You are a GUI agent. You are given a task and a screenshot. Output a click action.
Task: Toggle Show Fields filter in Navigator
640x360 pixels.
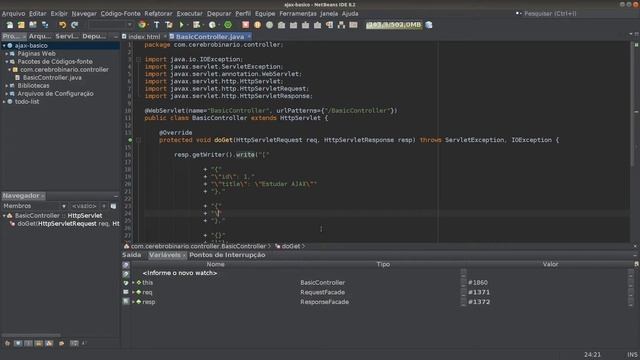tap(18, 343)
